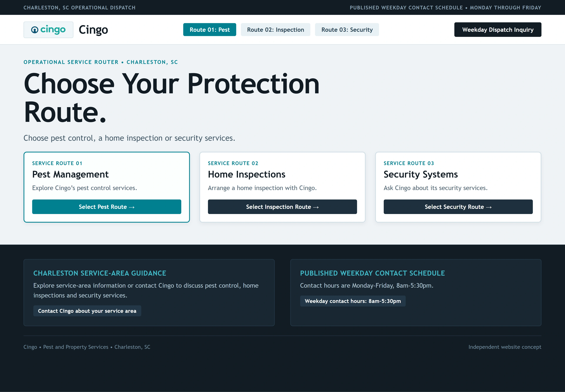Click the Service Route 03 label
This screenshot has width=565, height=392.
(409, 163)
